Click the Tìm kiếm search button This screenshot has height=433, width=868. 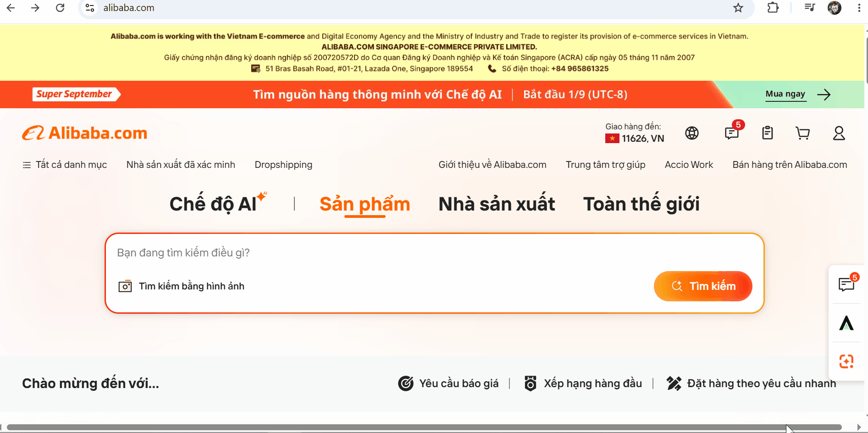[x=703, y=286]
